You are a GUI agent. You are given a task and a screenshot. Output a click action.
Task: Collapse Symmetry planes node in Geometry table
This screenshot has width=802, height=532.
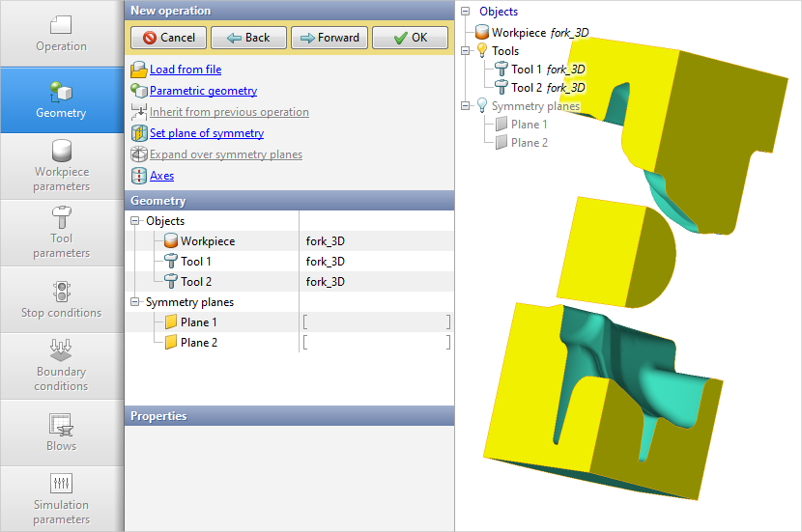(135, 302)
